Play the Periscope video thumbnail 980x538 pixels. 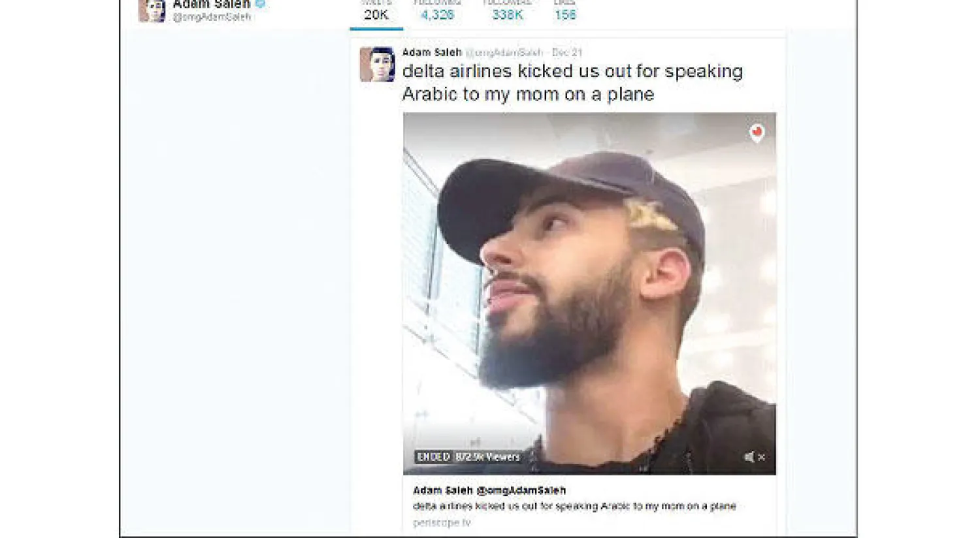[x=589, y=293]
